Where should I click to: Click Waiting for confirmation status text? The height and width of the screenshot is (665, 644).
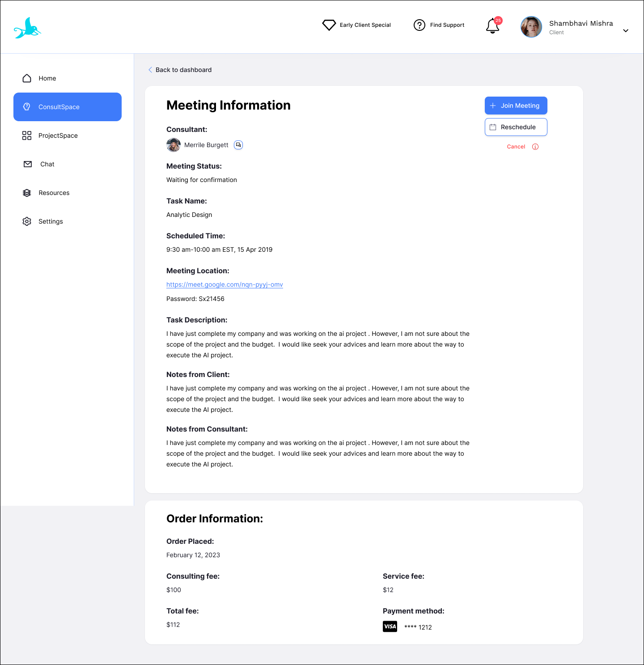(202, 180)
